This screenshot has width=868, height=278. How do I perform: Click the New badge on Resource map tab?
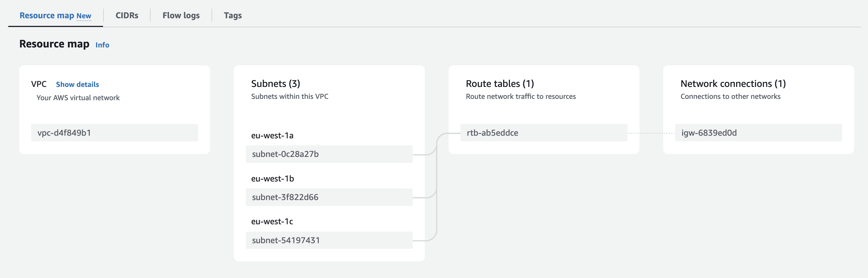(x=84, y=16)
